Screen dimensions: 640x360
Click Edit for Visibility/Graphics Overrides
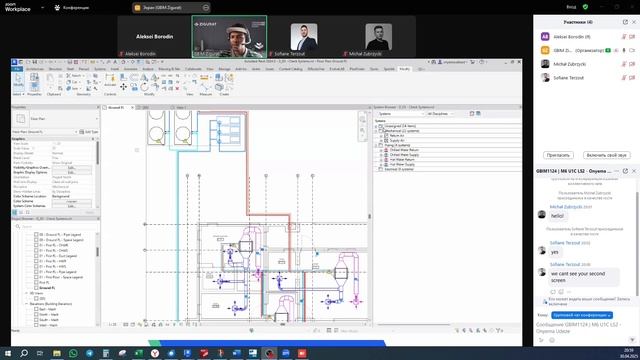(x=72, y=168)
